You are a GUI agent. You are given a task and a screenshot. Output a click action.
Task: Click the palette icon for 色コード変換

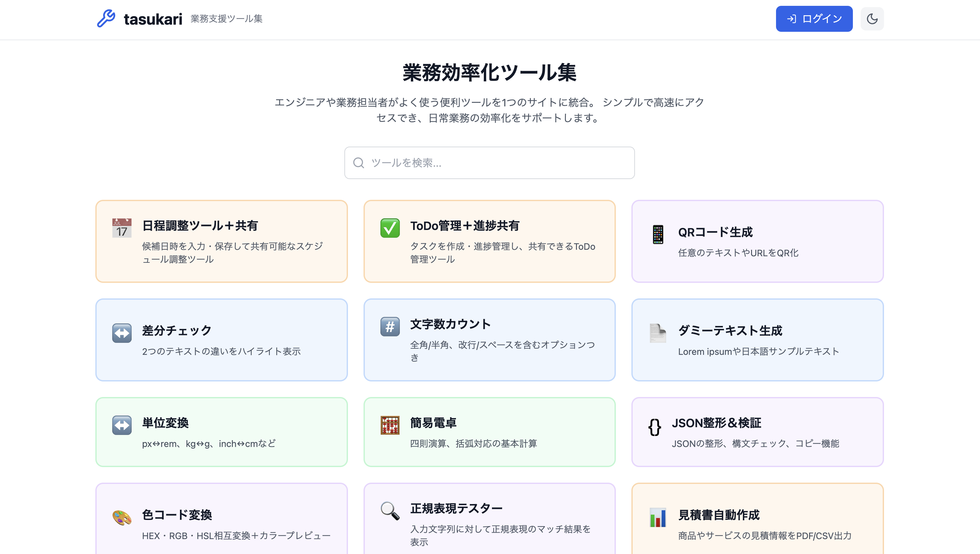point(122,517)
